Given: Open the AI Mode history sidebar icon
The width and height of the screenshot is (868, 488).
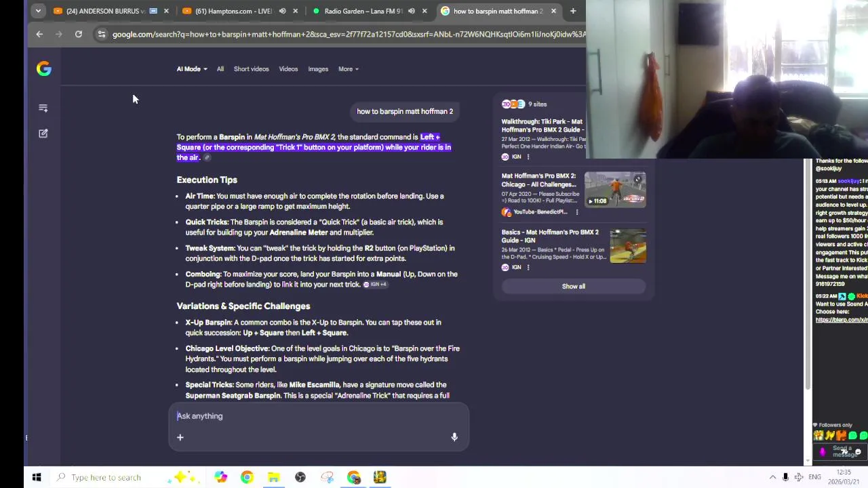Looking at the screenshot, I should click(x=43, y=108).
